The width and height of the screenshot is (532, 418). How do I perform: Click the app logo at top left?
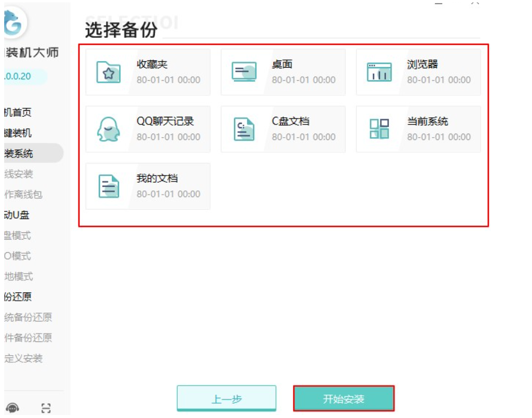click(x=14, y=22)
